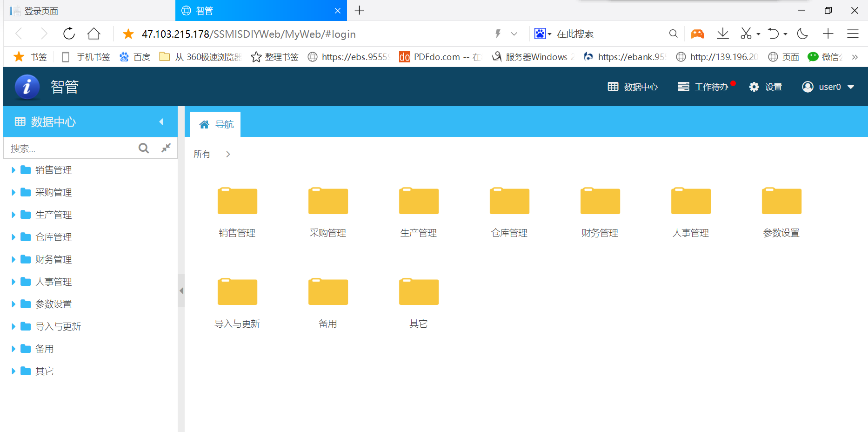This screenshot has width=868, height=432.
Task: Open 数据中心 in top navigation
Action: 633,87
